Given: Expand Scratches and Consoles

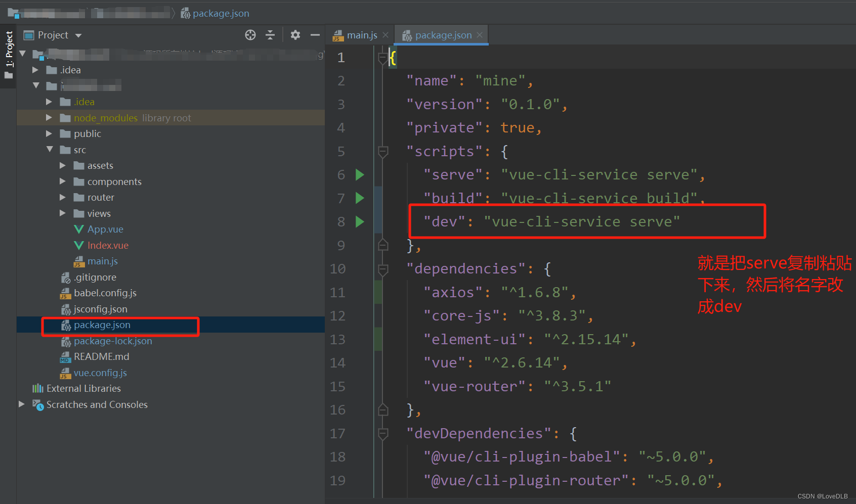Looking at the screenshot, I should pyautogui.click(x=21, y=404).
